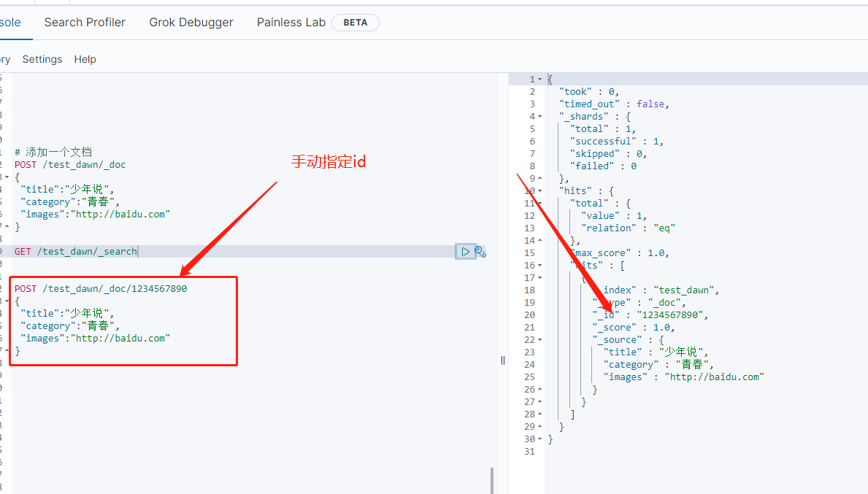Collapse the "hits" array at line 16
The height and width of the screenshot is (494, 868).
point(539,266)
